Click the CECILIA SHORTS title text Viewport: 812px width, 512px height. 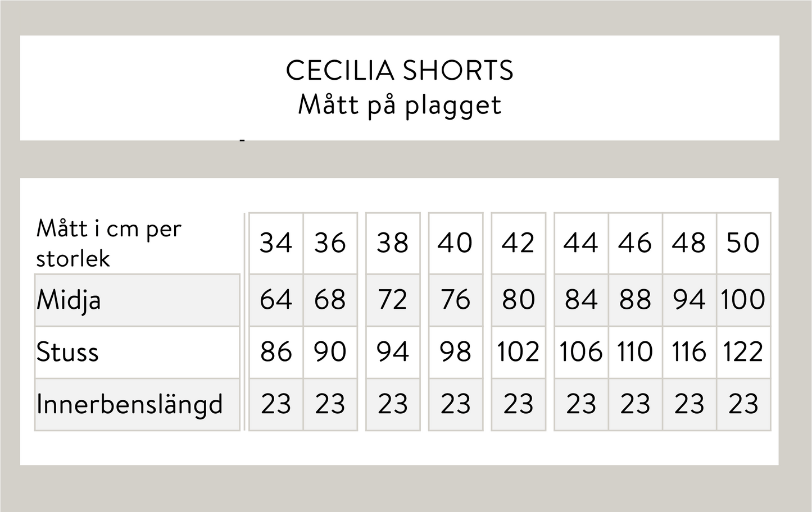[x=399, y=71]
